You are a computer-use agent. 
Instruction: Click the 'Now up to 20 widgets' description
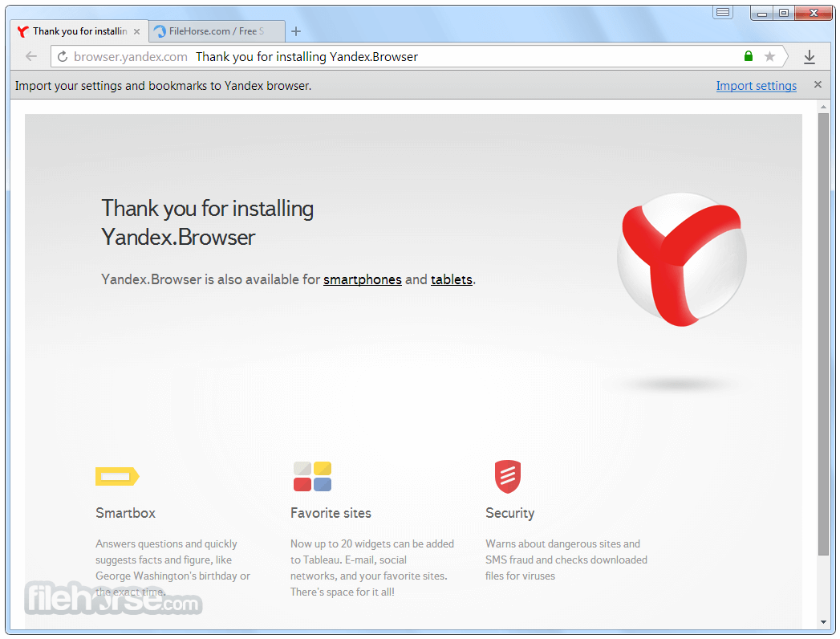[371, 568]
